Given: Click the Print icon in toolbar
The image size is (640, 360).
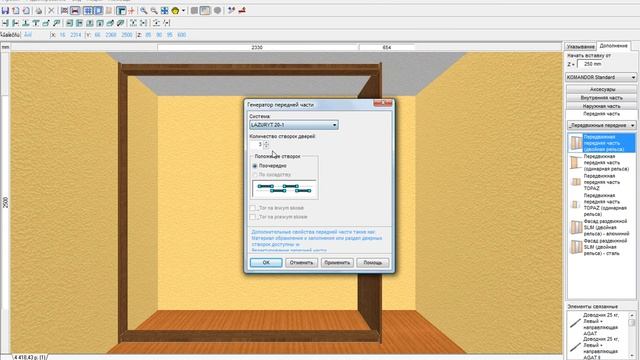Looking at the screenshot, I should click(x=38, y=11).
